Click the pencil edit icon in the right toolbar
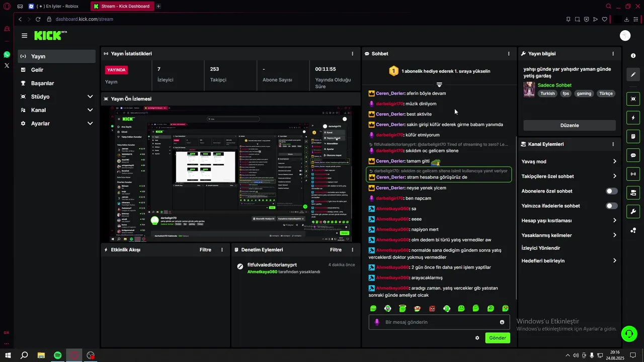Image resolution: width=644 pixels, height=362 pixels. click(633, 74)
